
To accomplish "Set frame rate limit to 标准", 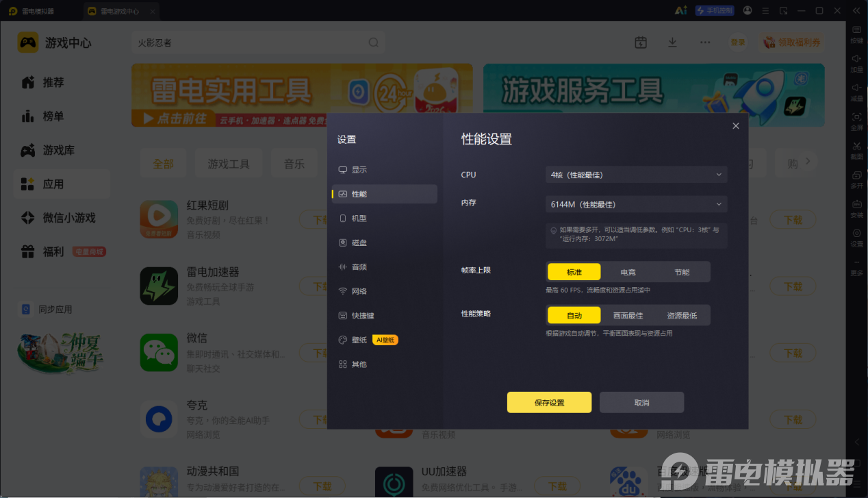I will (574, 272).
